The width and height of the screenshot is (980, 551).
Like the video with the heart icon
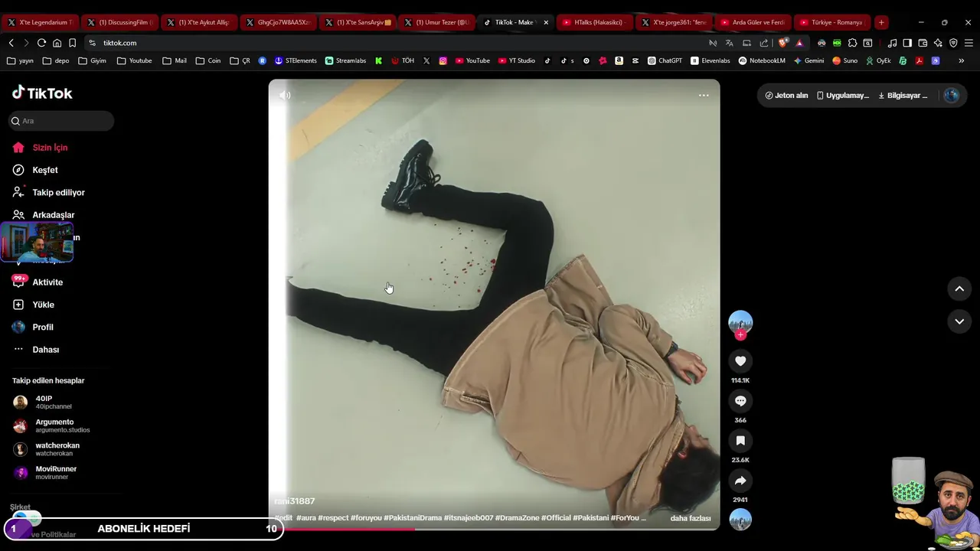pyautogui.click(x=740, y=361)
